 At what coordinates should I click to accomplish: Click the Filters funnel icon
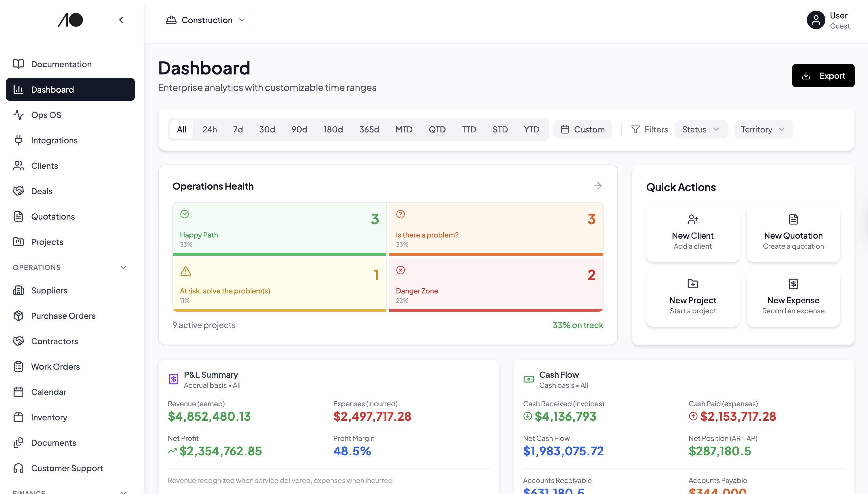pos(635,129)
